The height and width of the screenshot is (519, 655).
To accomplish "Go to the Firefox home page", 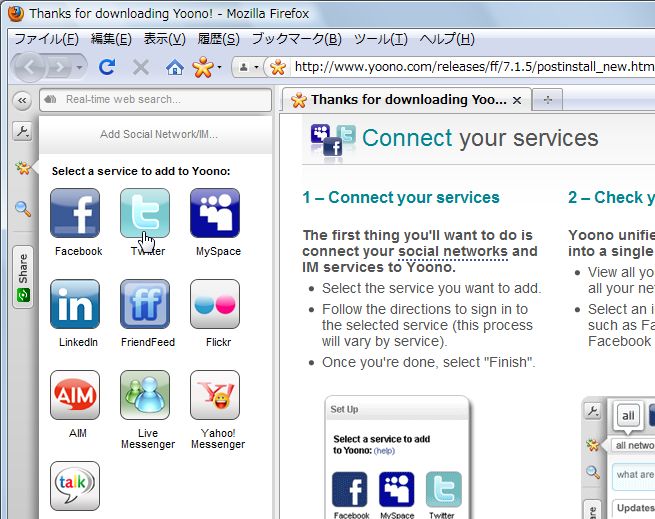I will pyautogui.click(x=175, y=67).
